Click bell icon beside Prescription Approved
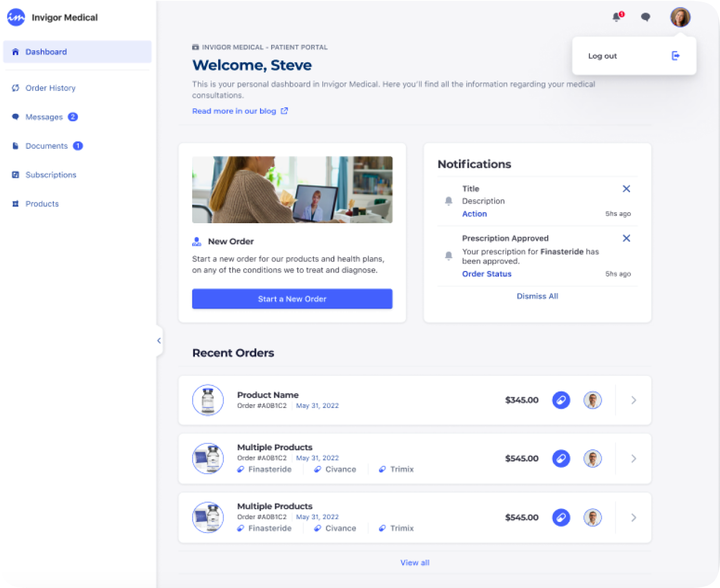720x588 pixels. 449,256
